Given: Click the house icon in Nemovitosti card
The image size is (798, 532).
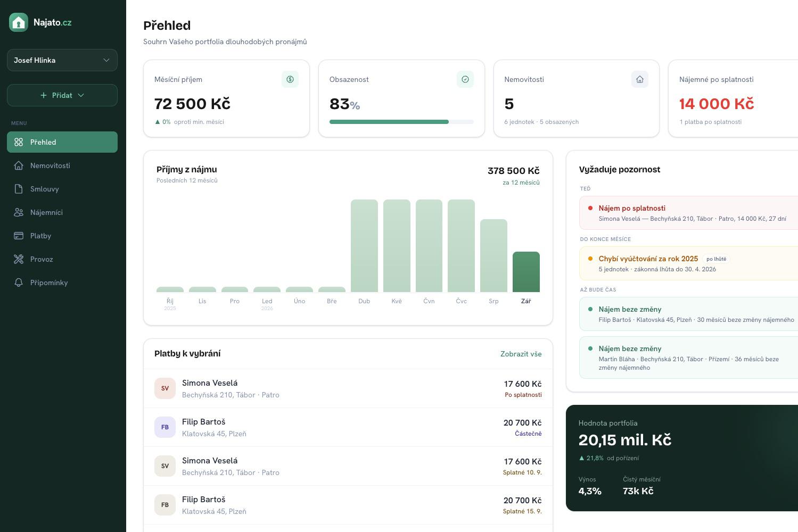Looking at the screenshot, I should tap(640, 79).
